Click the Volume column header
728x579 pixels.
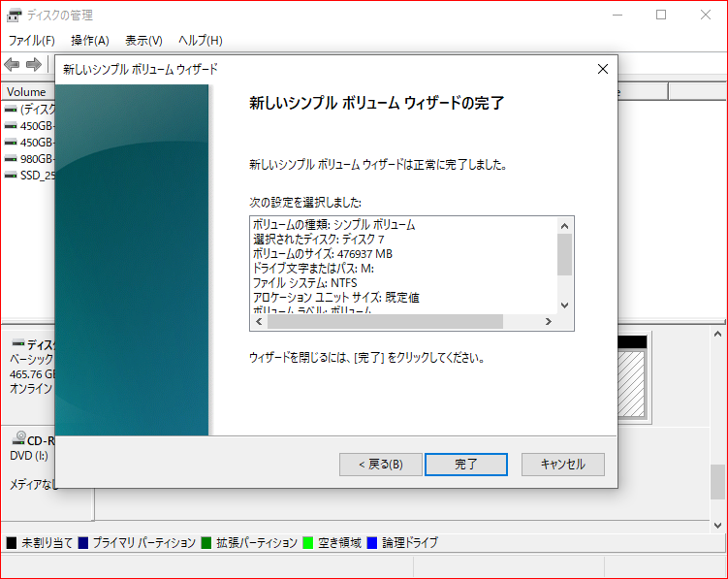[x=29, y=91]
